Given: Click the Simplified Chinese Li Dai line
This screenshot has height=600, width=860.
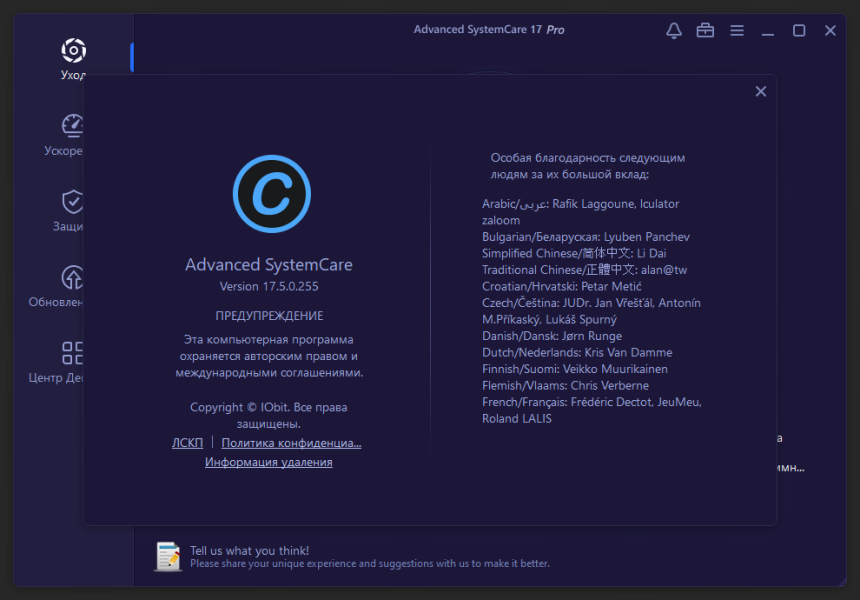Looking at the screenshot, I should pos(574,253).
